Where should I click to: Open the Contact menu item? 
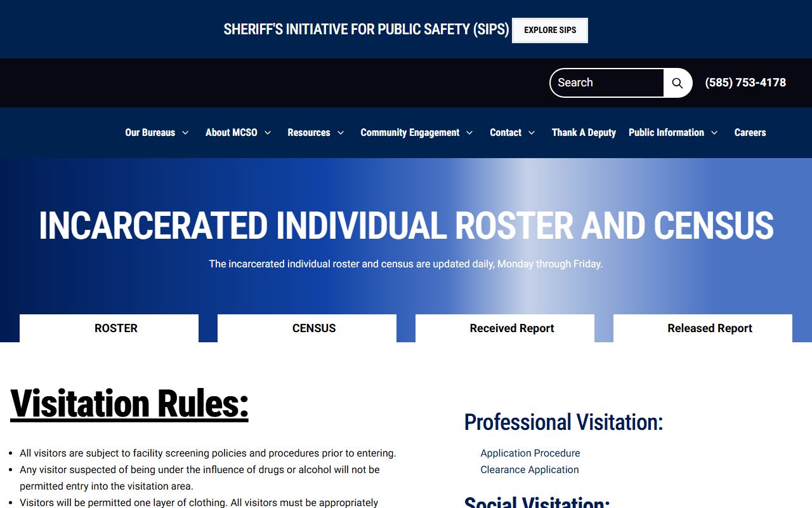click(506, 133)
